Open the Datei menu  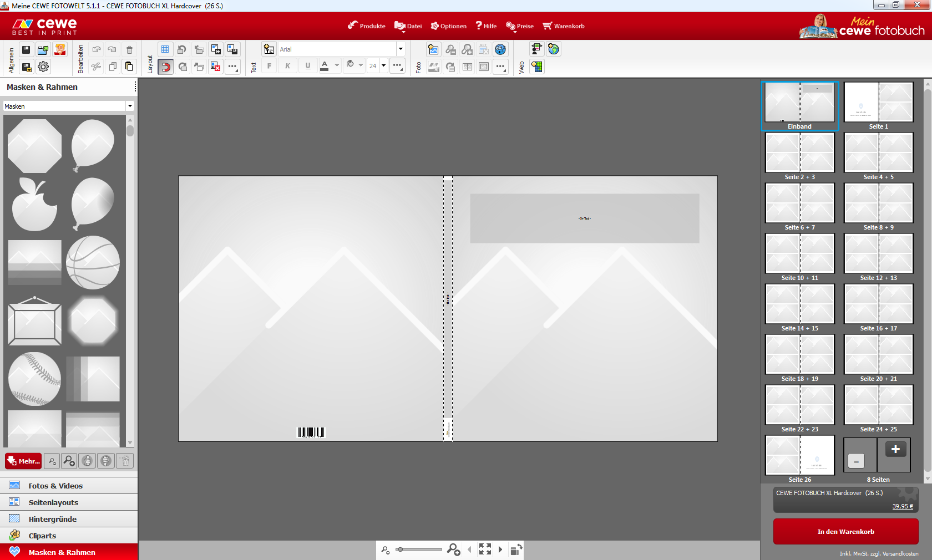[408, 26]
